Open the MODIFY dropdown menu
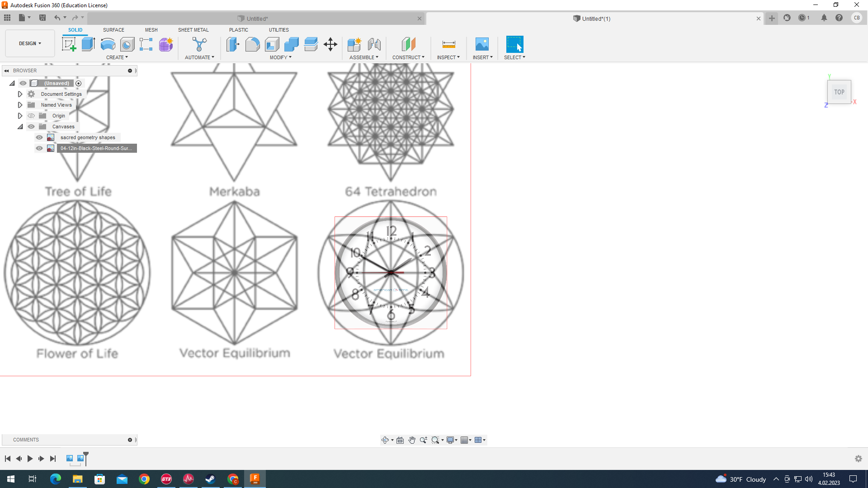Viewport: 868px width, 488px height. 280,56
